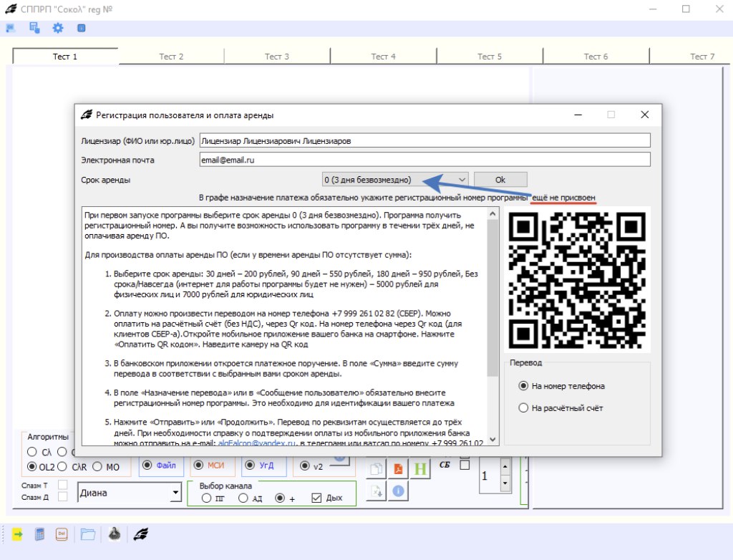Click the calculator icon in top toolbar
Image resolution: width=733 pixels, height=560 pixels.
tap(34, 28)
